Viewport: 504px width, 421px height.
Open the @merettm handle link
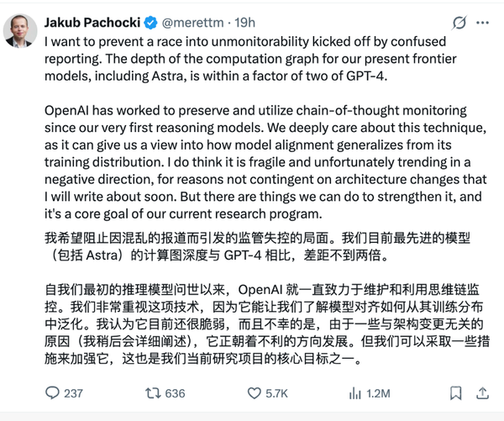[x=192, y=23]
